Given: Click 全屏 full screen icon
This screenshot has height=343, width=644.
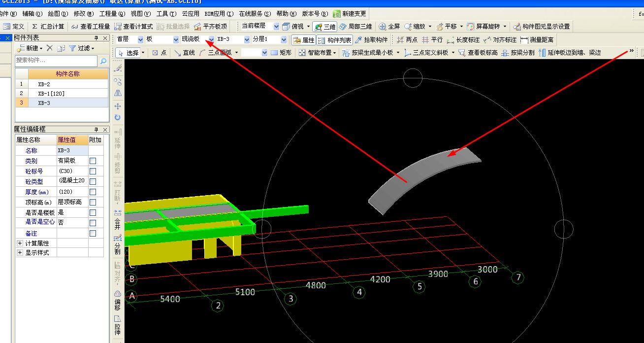Looking at the screenshot, I should pyautogui.click(x=389, y=27).
